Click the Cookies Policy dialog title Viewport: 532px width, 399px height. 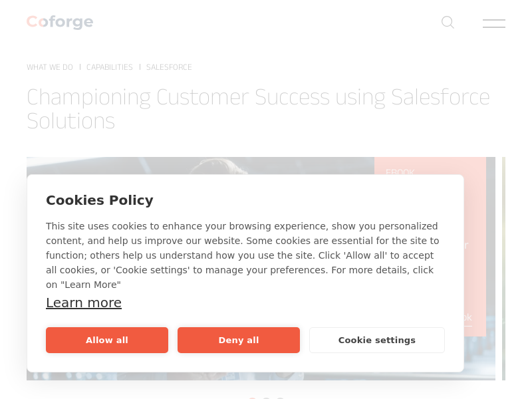tap(100, 200)
